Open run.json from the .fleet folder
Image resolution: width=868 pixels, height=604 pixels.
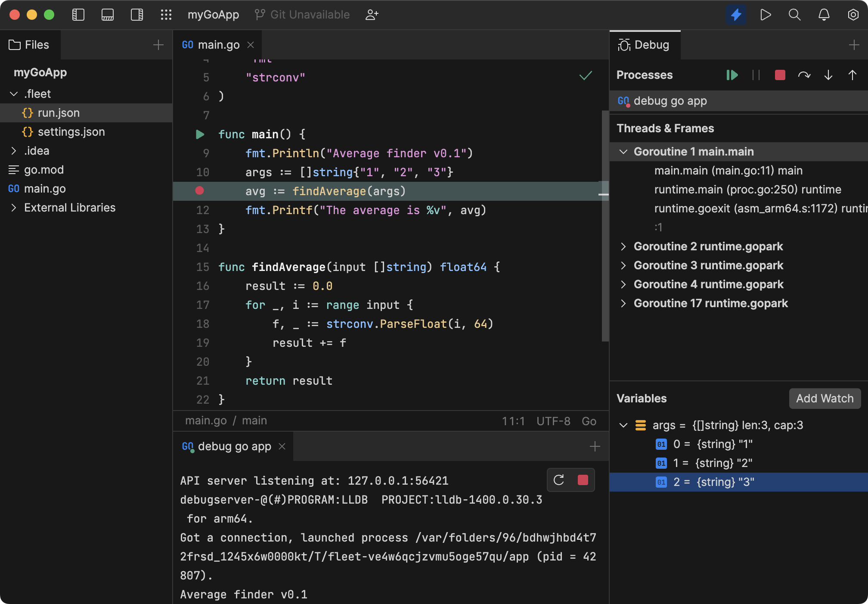(59, 112)
